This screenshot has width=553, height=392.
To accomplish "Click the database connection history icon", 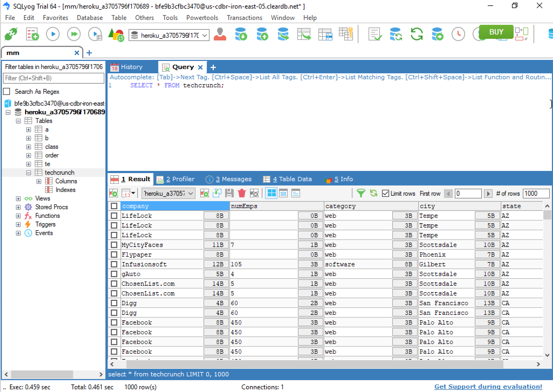I will click(458, 34).
